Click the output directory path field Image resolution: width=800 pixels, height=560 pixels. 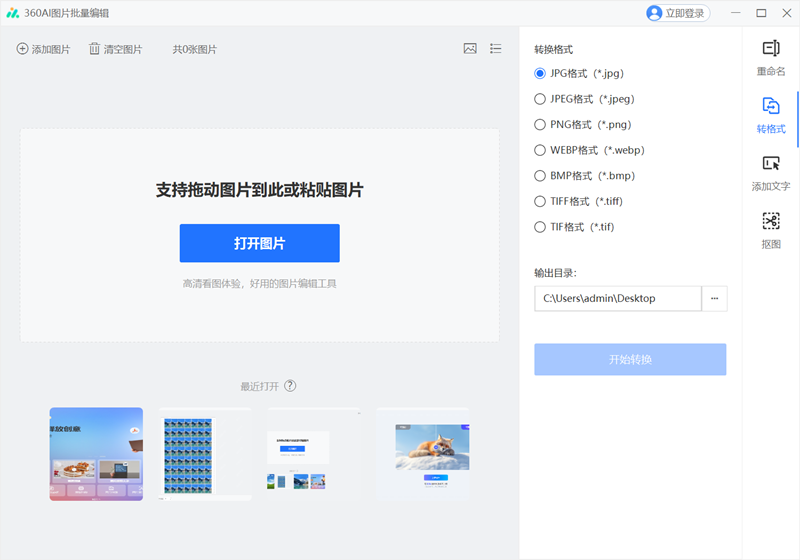click(618, 298)
